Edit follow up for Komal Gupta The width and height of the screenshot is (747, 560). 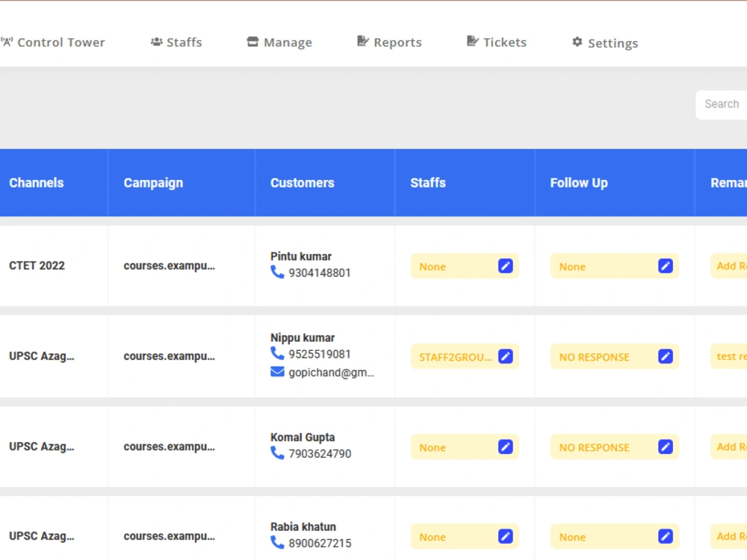(x=666, y=447)
